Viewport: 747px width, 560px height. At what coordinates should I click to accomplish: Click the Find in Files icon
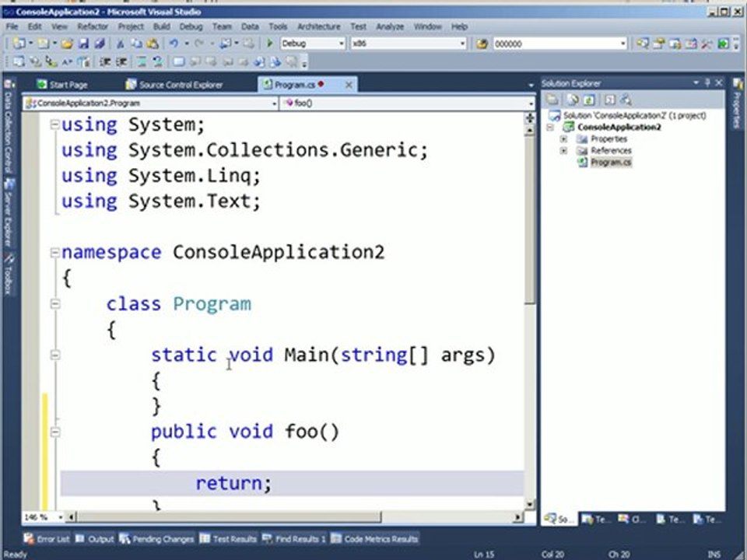click(482, 44)
